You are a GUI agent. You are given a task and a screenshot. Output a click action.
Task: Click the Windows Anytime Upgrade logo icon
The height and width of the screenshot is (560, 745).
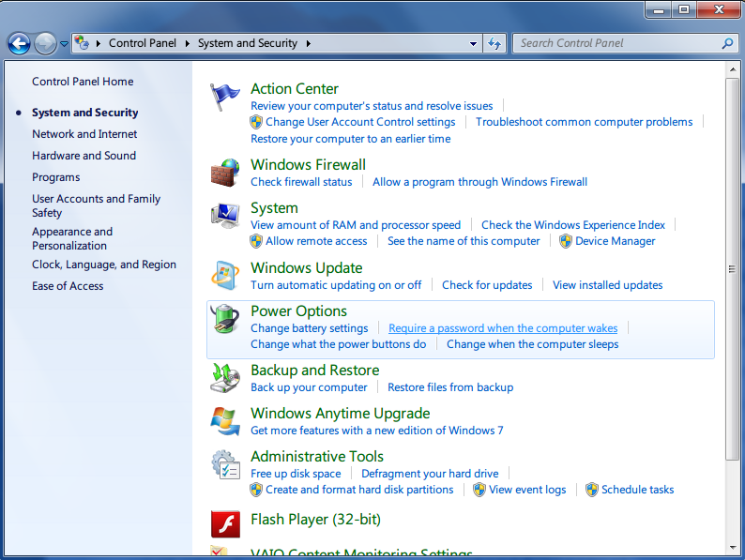225,421
